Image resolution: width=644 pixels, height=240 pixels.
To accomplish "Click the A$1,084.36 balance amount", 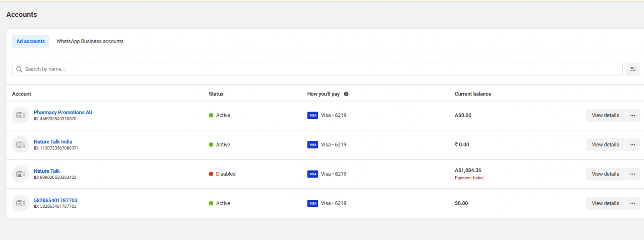I will pyautogui.click(x=468, y=170).
